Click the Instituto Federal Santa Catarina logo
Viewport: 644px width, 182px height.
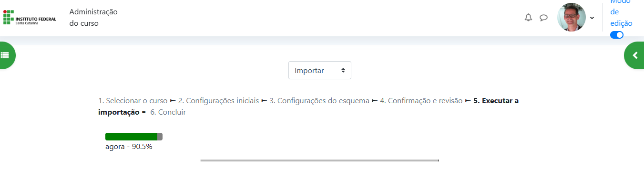(x=30, y=17)
